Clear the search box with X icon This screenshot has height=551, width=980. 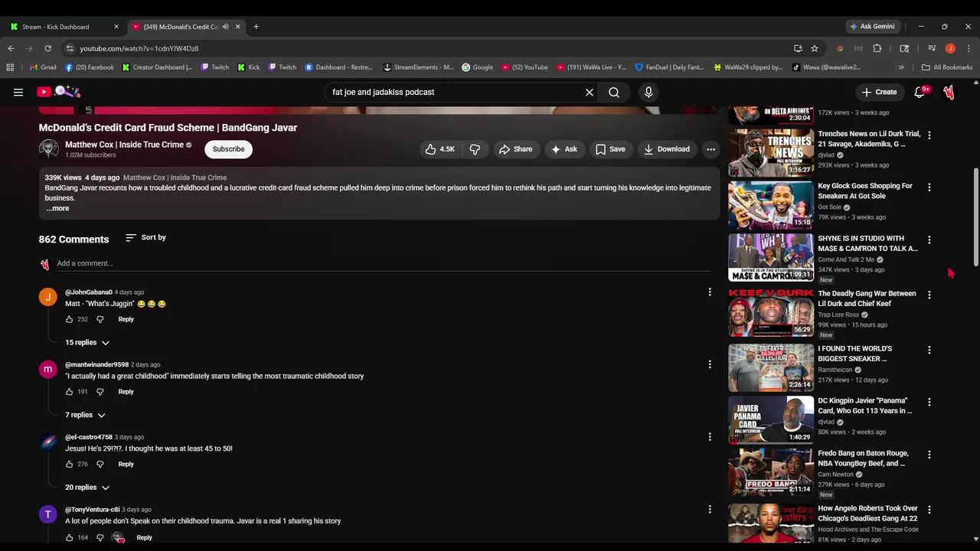point(590,92)
